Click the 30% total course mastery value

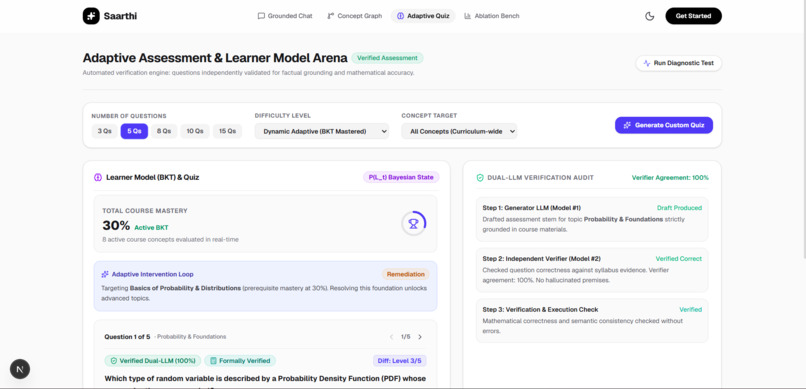116,226
